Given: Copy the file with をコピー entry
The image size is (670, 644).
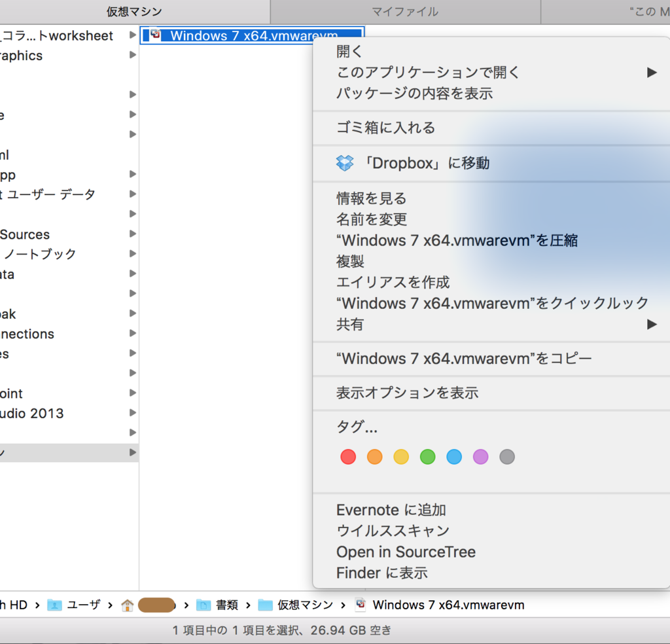Looking at the screenshot, I should click(x=491, y=359).
